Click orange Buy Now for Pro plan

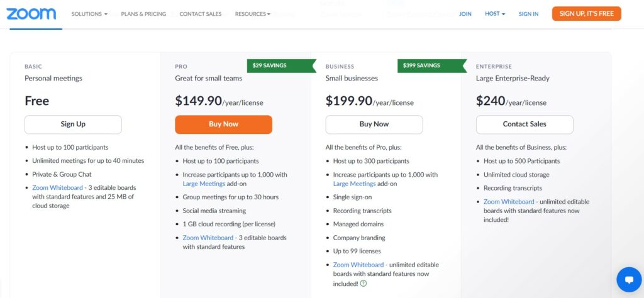pyautogui.click(x=223, y=124)
